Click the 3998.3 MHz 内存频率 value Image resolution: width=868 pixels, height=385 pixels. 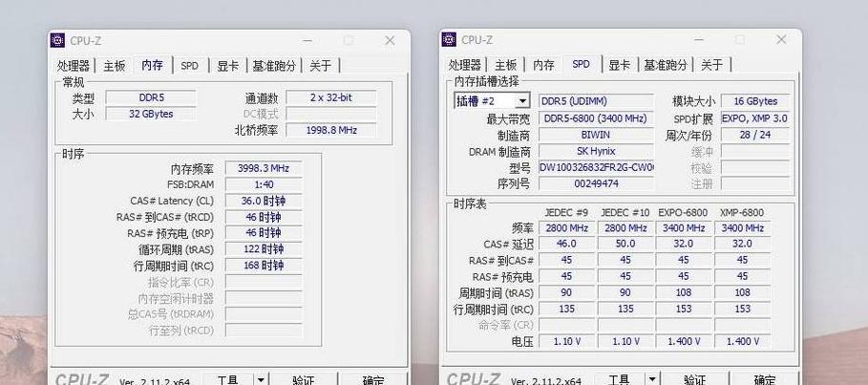point(264,168)
